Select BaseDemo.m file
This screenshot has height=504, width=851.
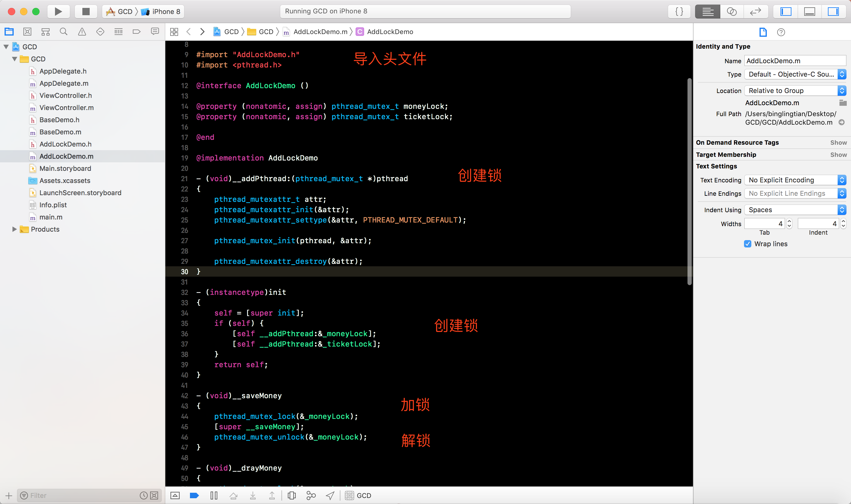click(x=60, y=132)
